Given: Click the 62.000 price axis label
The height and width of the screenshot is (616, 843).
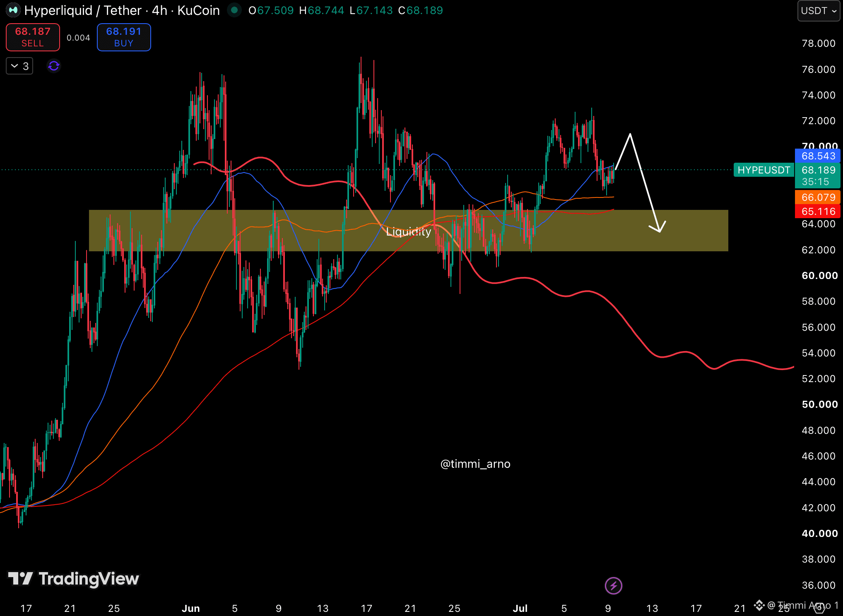Looking at the screenshot, I should pyautogui.click(x=819, y=250).
